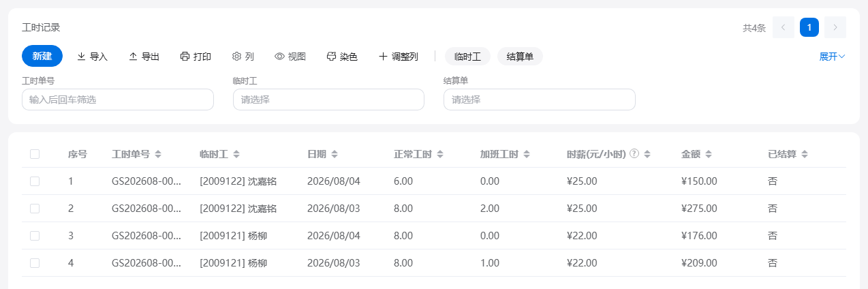Screen dimensions: 868x289
Task: Click overtime value 1.00
Action: pyautogui.click(x=490, y=263)
